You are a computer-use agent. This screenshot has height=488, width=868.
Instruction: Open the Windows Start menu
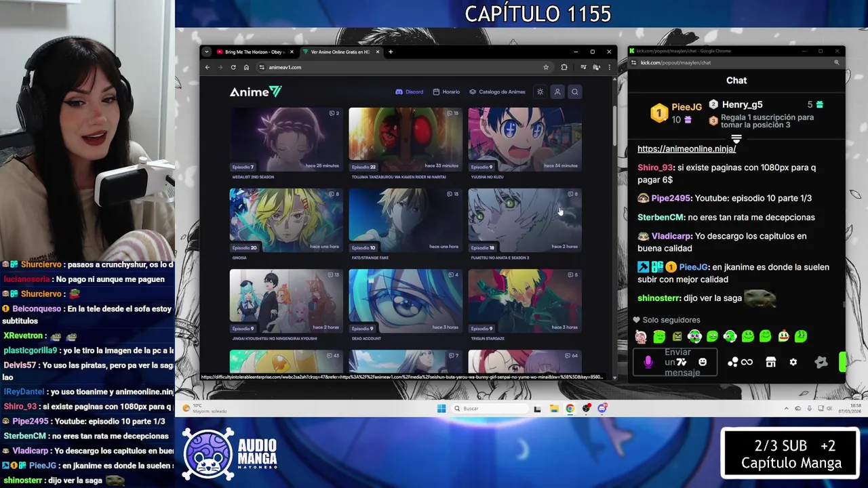point(441,408)
